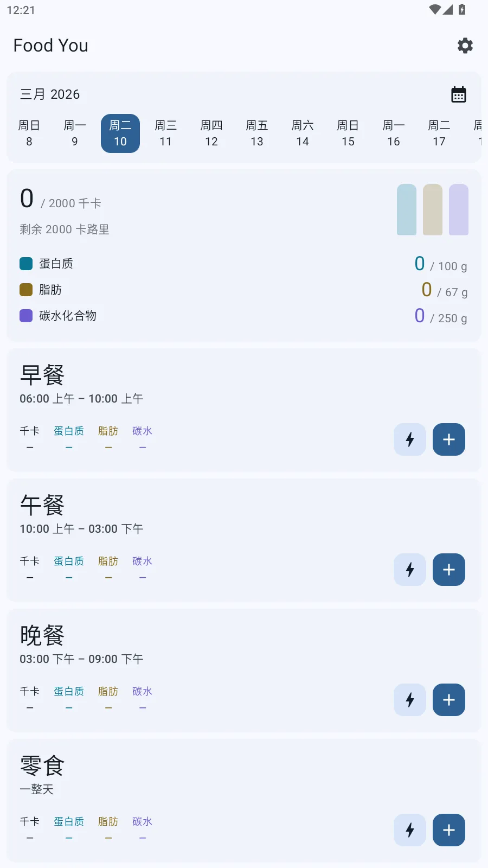488x868 pixels.
Task: Add food to 晚餐 with plus button
Action: point(449,700)
